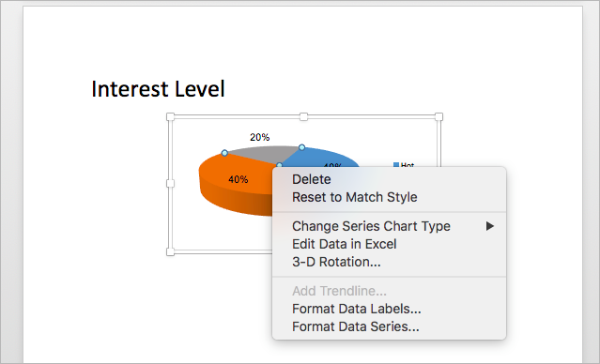Image resolution: width=600 pixels, height=364 pixels.
Task: Click the top-right chart frame handle
Action: tap(438, 116)
